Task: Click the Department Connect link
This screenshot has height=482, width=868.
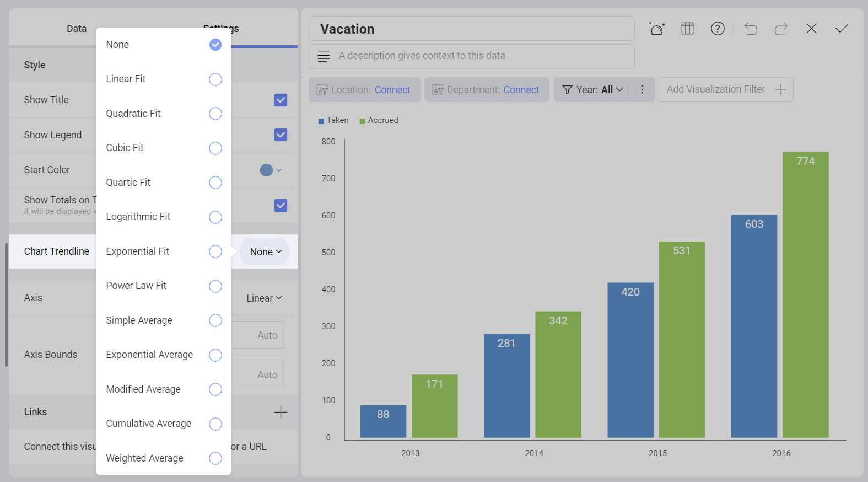Action: point(521,90)
